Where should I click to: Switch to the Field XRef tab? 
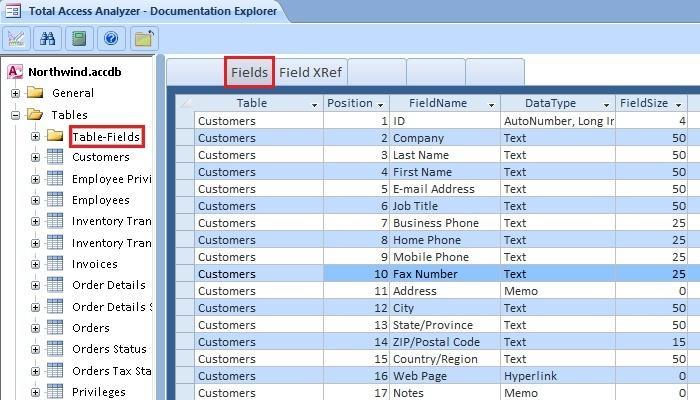coord(311,72)
